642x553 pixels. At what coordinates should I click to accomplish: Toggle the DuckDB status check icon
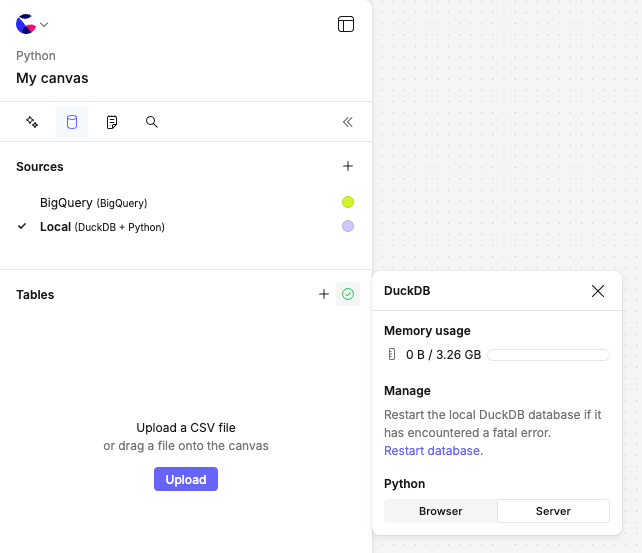coord(348,294)
